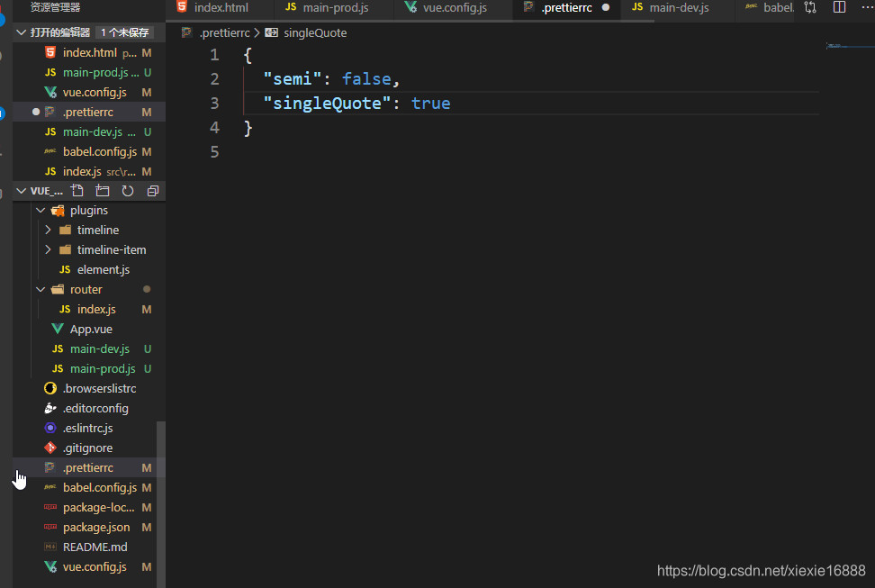Click the New File icon in Explorer header

tap(77, 190)
